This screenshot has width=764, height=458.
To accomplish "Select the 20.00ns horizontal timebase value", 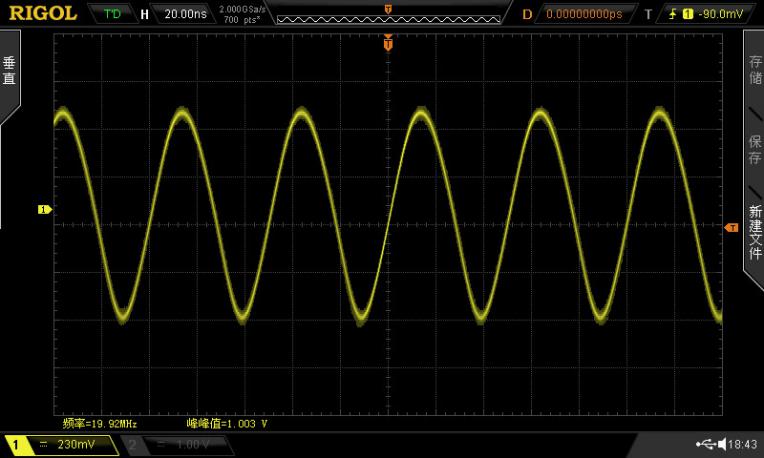I will click(185, 14).
